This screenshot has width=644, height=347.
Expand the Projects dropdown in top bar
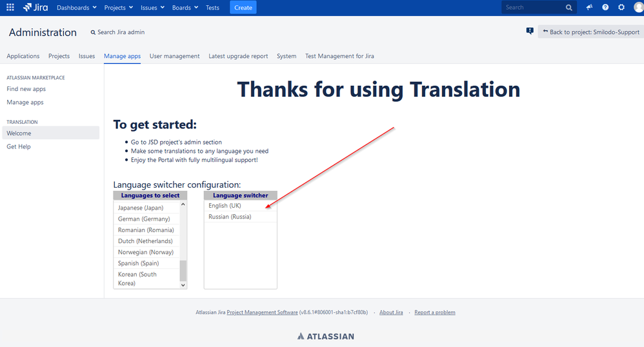[119, 7]
